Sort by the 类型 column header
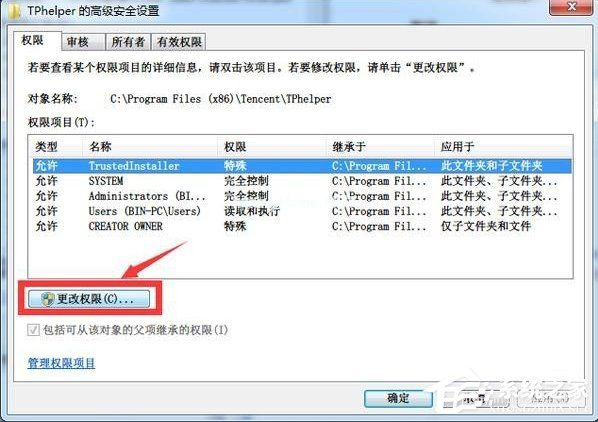Image resolution: width=598 pixels, height=422 pixels. point(55,146)
